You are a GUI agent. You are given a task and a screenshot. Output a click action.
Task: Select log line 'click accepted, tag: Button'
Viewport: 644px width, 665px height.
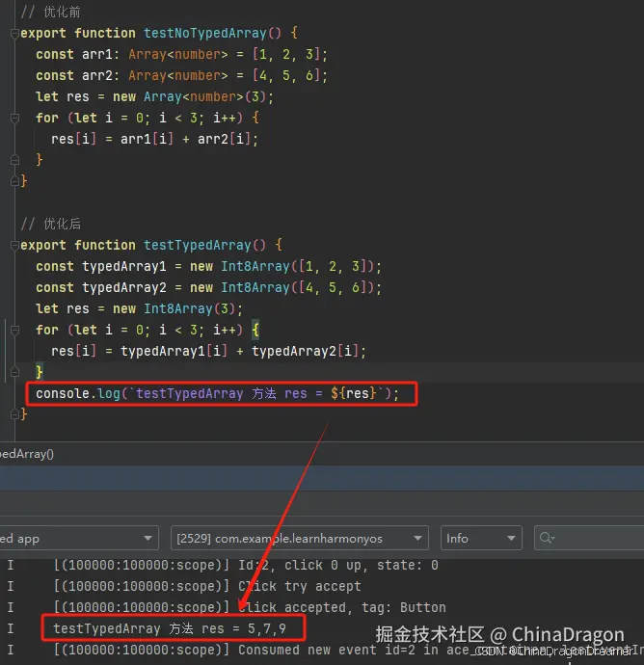[x=250, y=608]
